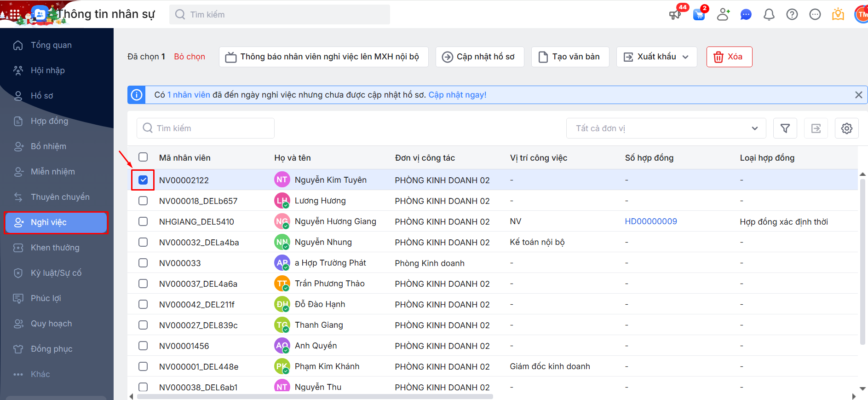Image resolution: width=868 pixels, height=400 pixels.
Task: Click the table settings gear icon
Action: coord(846,128)
